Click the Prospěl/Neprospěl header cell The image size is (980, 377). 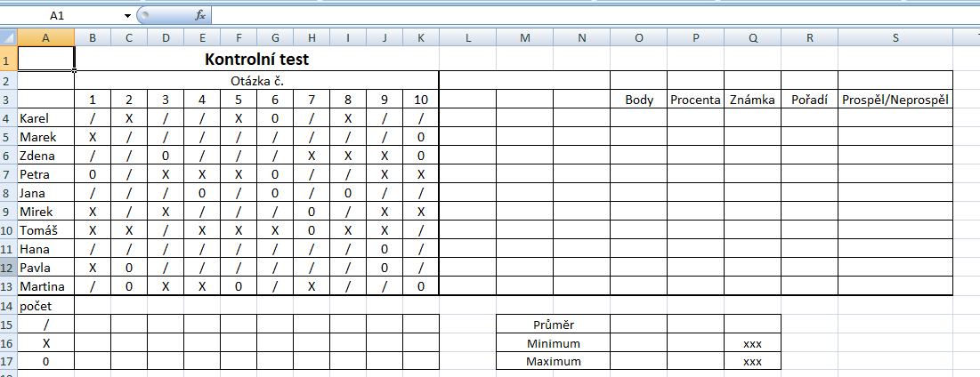pyautogui.click(x=895, y=100)
